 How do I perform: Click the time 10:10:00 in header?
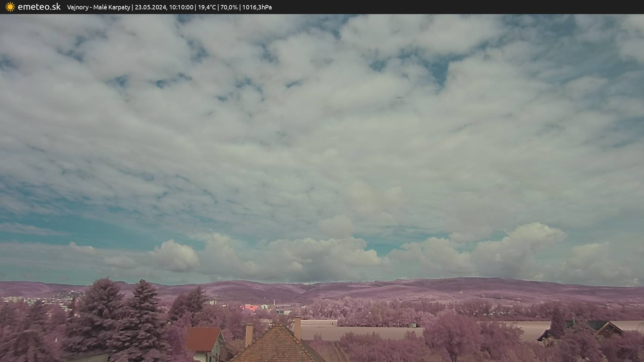(x=181, y=7)
